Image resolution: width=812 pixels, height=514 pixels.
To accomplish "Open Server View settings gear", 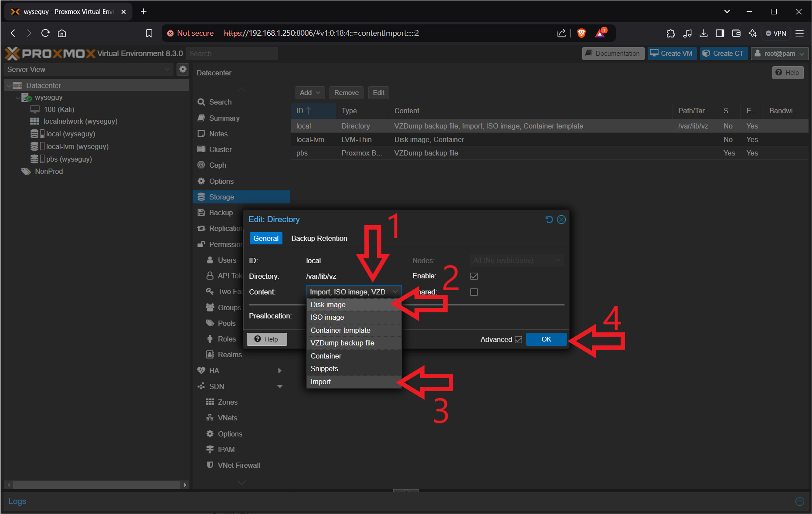I will pos(183,69).
